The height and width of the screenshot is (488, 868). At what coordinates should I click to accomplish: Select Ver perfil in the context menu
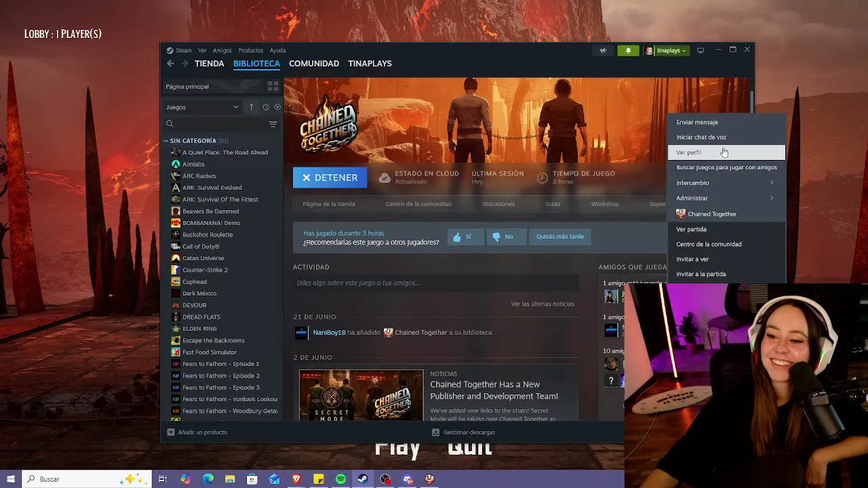pyautogui.click(x=726, y=152)
